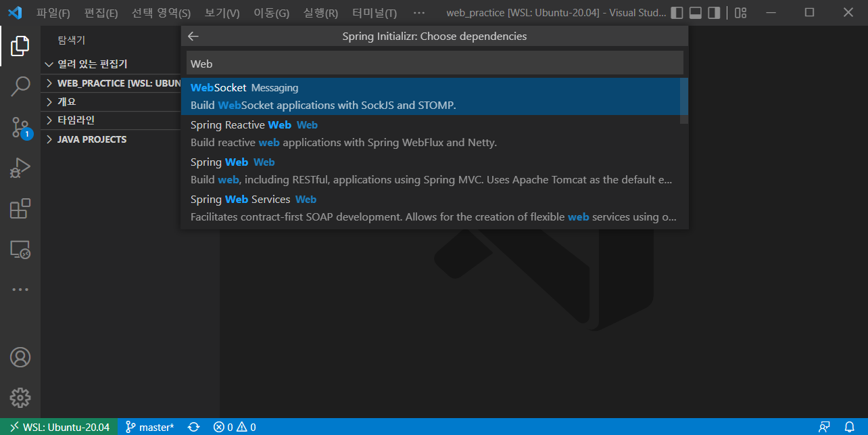Click the 탐색기 panel title
Screen dimensions: 868x435
click(x=72, y=40)
